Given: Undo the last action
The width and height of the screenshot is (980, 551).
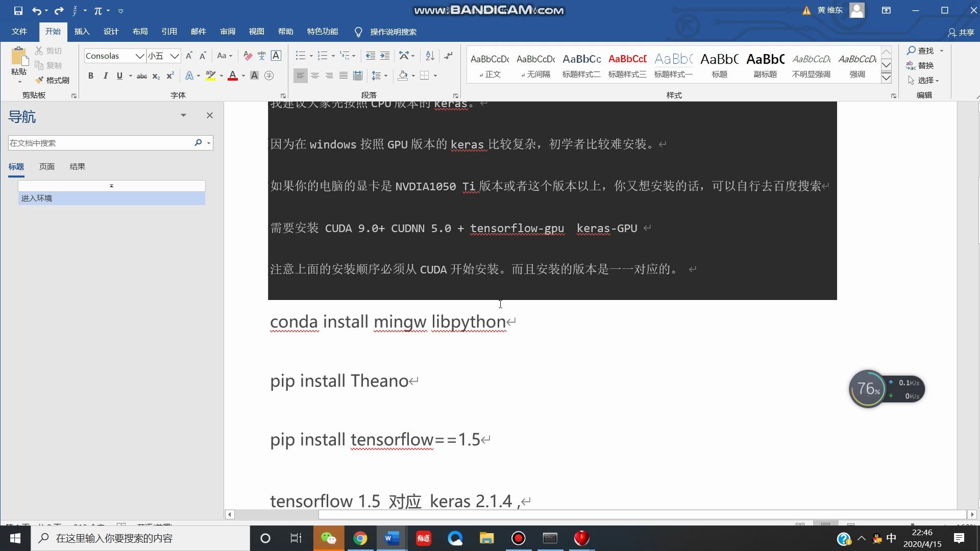Looking at the screenshot, I should [x=36, y=10].
